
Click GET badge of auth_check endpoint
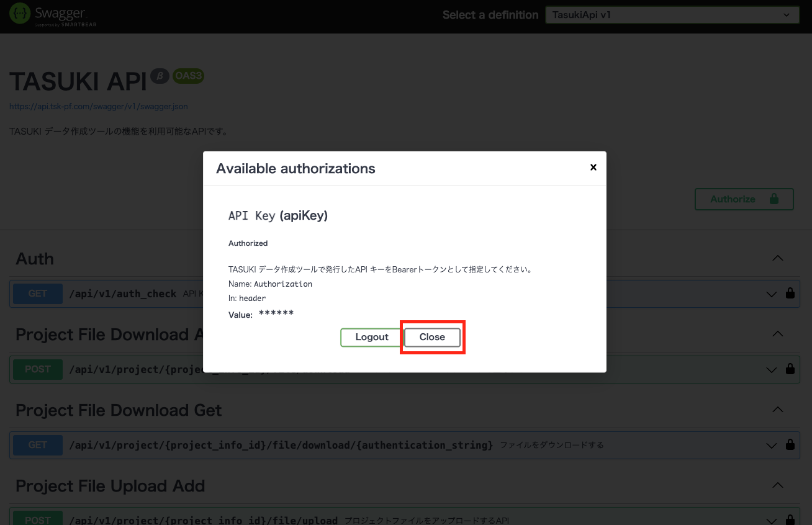point(38,294)
